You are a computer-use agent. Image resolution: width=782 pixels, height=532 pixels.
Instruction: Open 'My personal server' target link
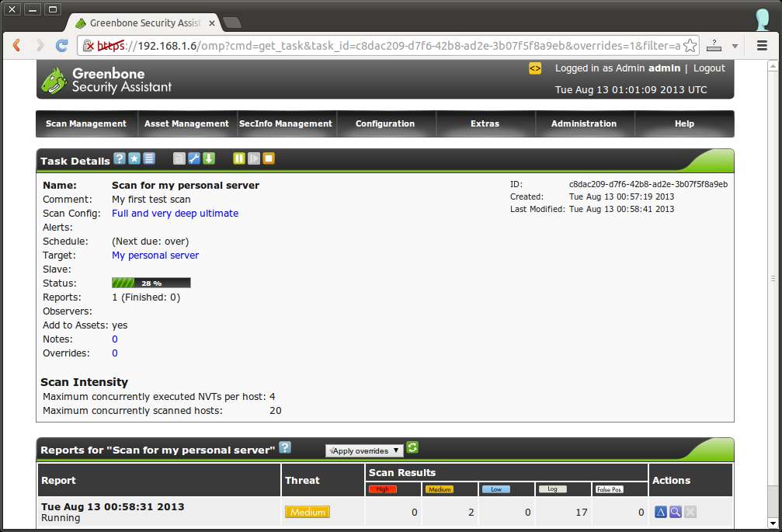click(155, 256)
